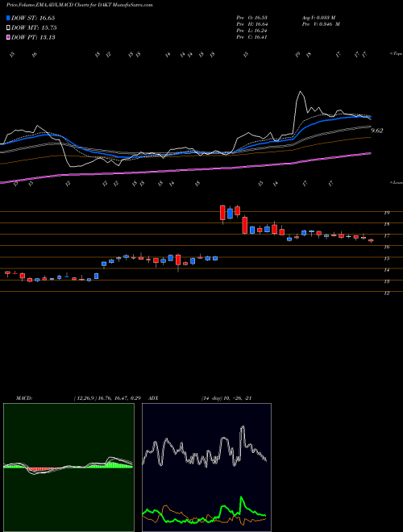
Task: Click the chart title for DAKT MunafaSutra.com
Action: point(79,5)
